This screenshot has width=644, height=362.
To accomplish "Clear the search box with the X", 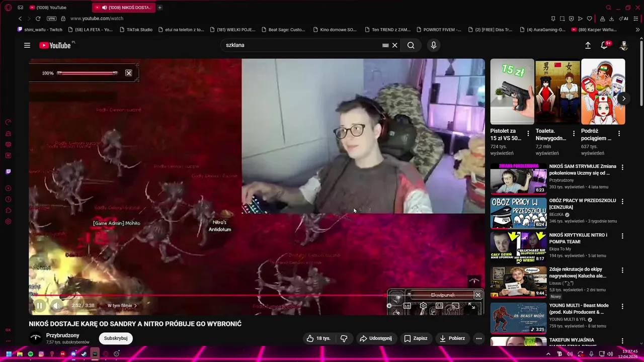I will [x=395, y=45].
